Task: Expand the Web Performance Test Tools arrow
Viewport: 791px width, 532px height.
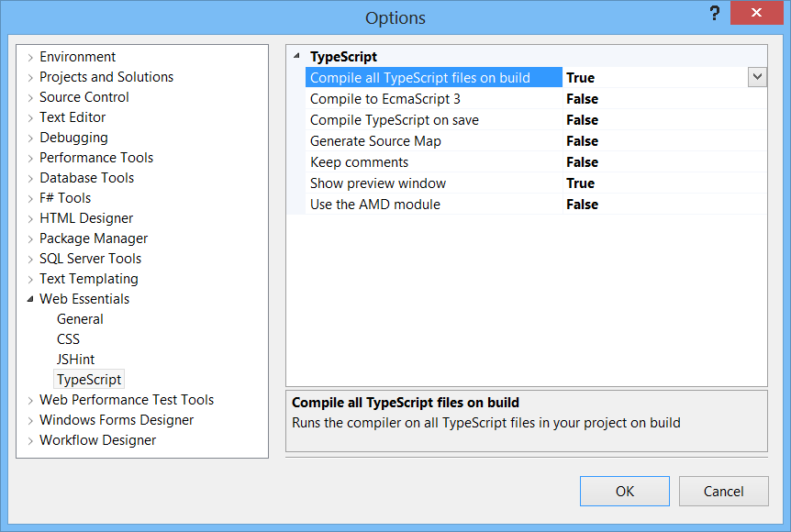Action: pos(30,400)
